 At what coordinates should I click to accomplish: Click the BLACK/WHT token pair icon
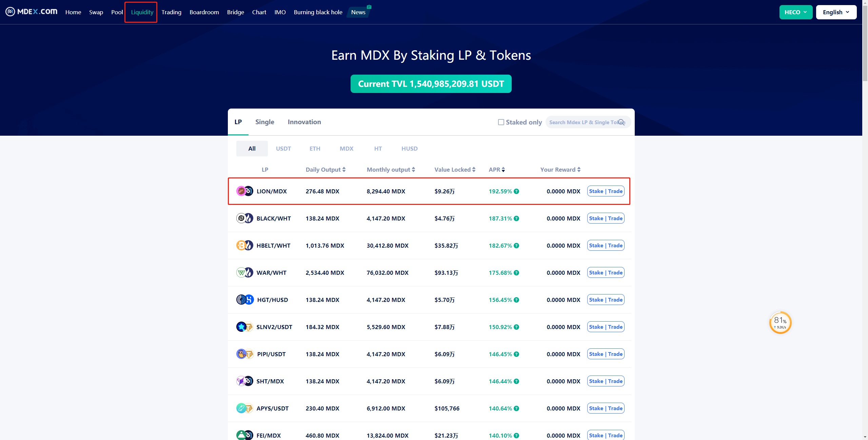[x=245, y=218]
